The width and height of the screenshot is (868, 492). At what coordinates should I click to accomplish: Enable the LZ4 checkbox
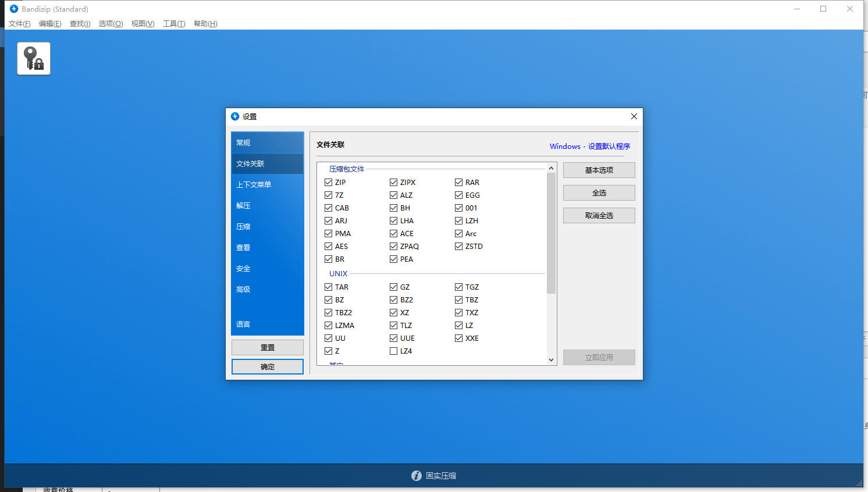point(394,351)
